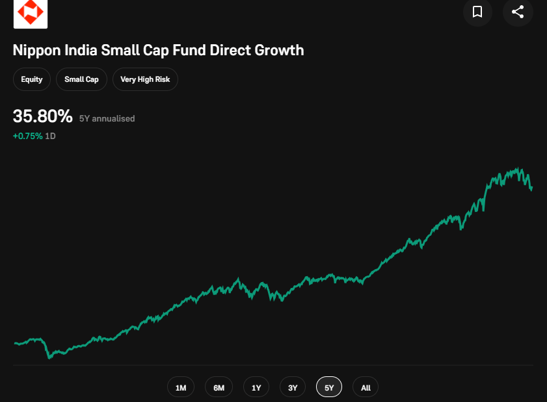Click the 5Y annualised label
The image size is (547, 402).
[x=107, y=119]
